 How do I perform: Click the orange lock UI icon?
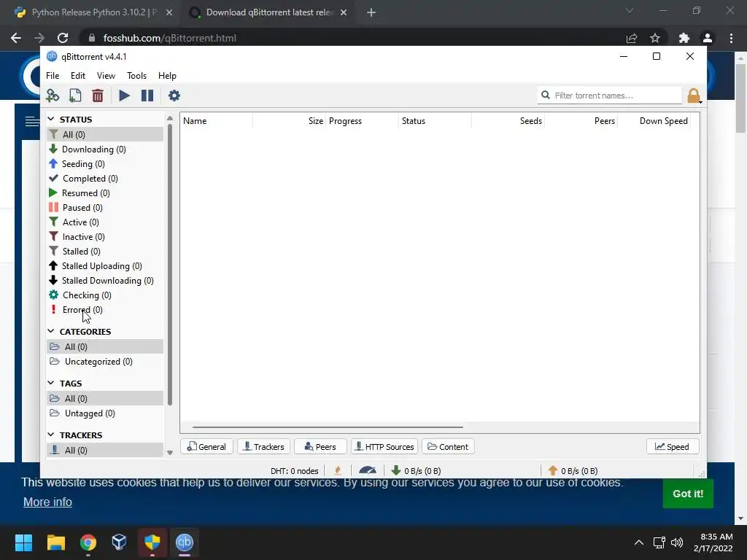(x=693, y=96)
